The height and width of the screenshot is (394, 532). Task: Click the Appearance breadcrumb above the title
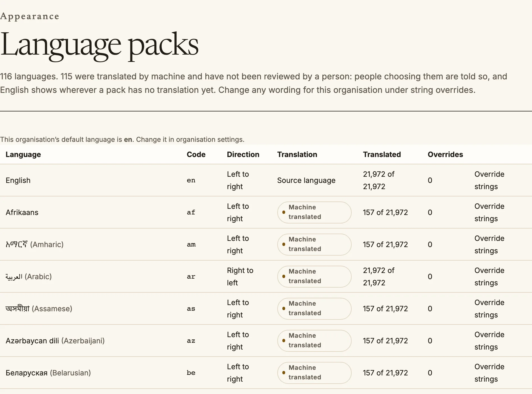click(x=30, y=16)
